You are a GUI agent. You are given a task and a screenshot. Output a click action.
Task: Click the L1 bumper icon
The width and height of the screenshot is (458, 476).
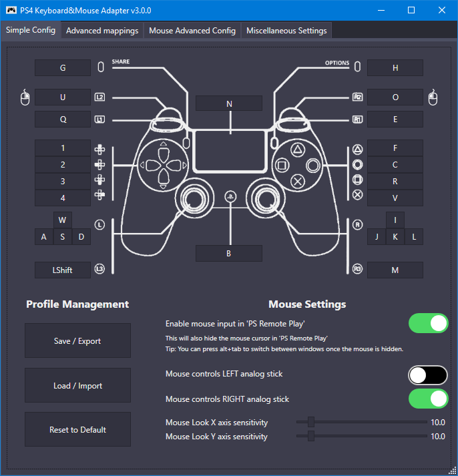click(x=99, y=120)
